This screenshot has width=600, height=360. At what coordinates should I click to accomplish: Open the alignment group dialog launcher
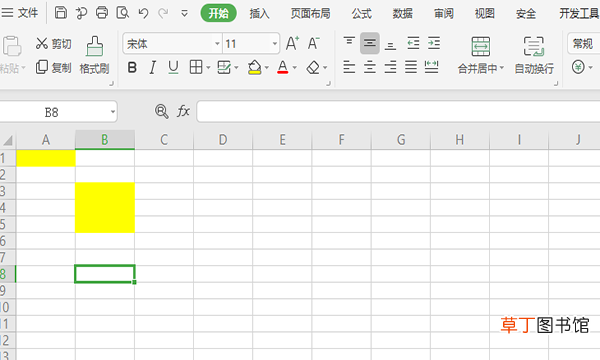[556, 83]
